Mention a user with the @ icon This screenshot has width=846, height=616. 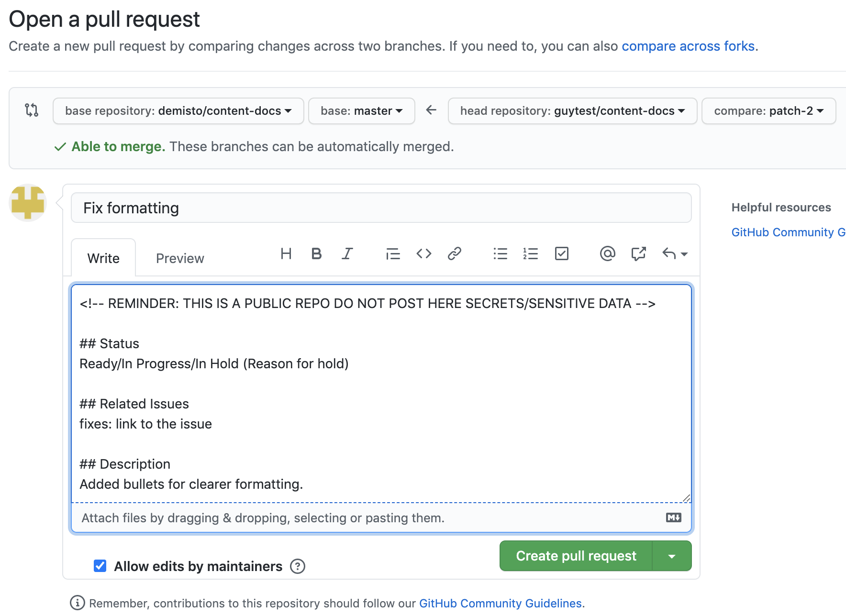point(607,253)
